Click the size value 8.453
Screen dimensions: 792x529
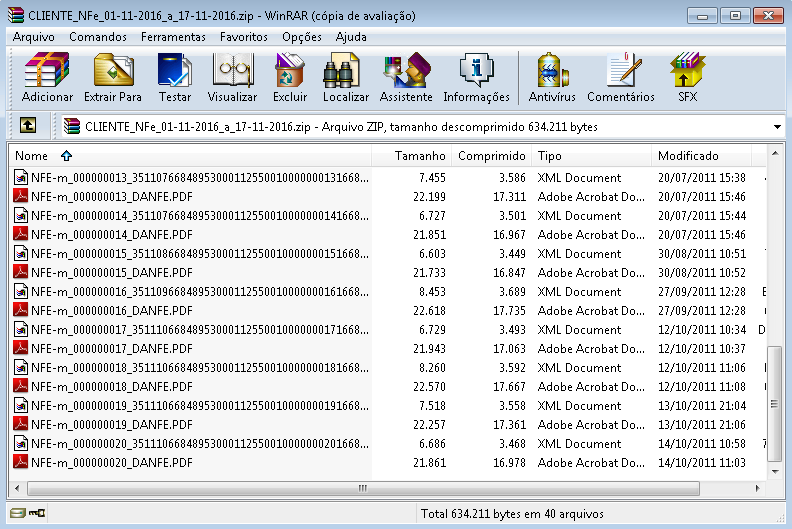tap(432, 292)
